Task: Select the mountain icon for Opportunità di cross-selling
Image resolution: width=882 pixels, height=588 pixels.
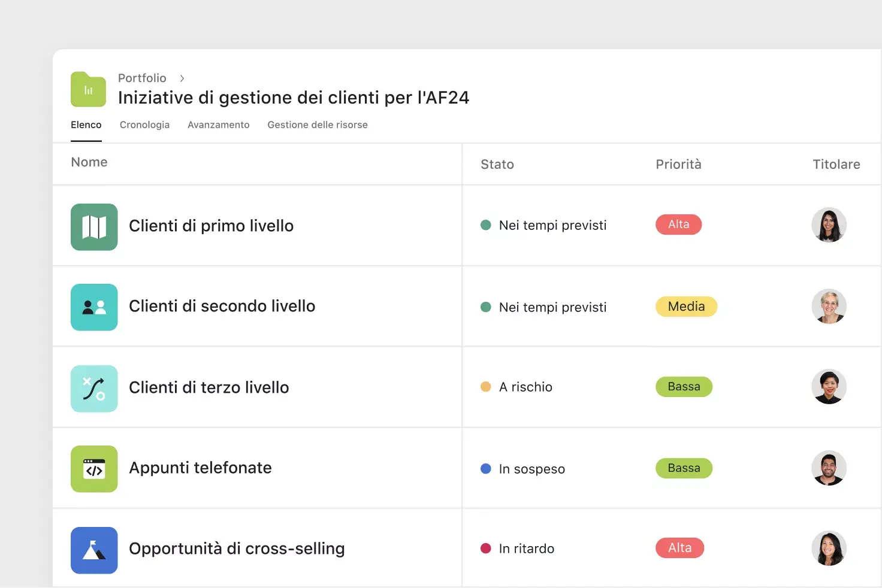Action: click(x=94, y=550)
